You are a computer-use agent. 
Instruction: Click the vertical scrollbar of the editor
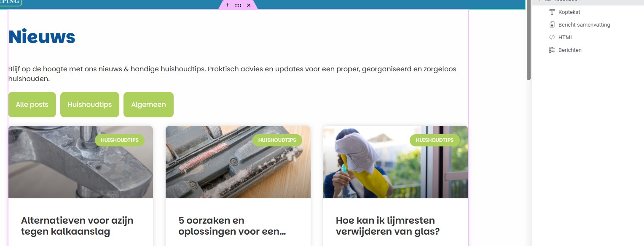pyautogui.click(x=529, y=40)
